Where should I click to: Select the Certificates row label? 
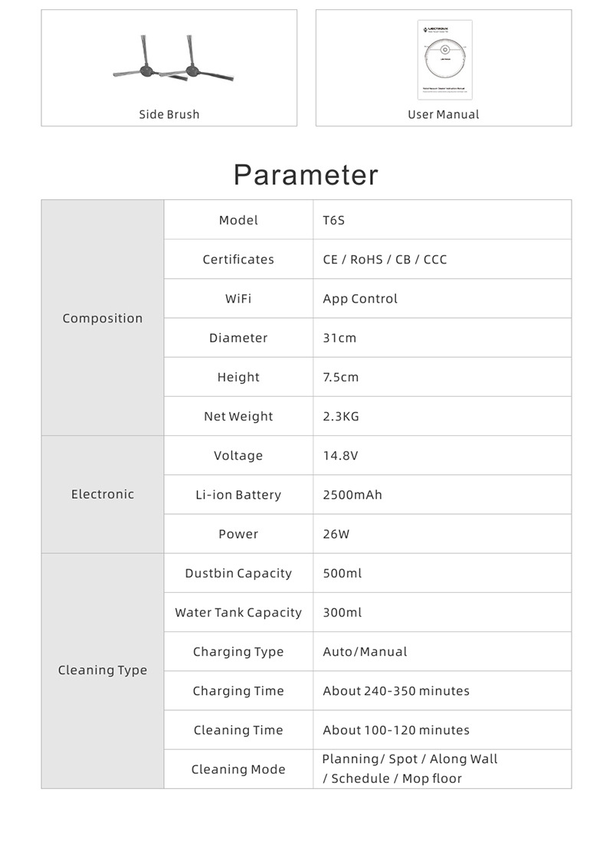238,259
